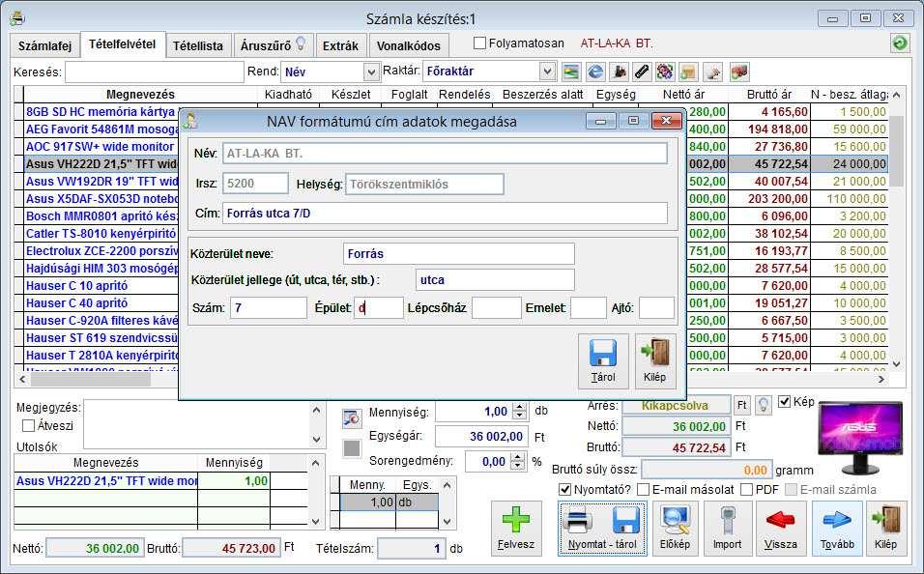Click the Megjegyzés notes text area
The height and width of the screenshot is (574, 924).
tap(197, 424)
